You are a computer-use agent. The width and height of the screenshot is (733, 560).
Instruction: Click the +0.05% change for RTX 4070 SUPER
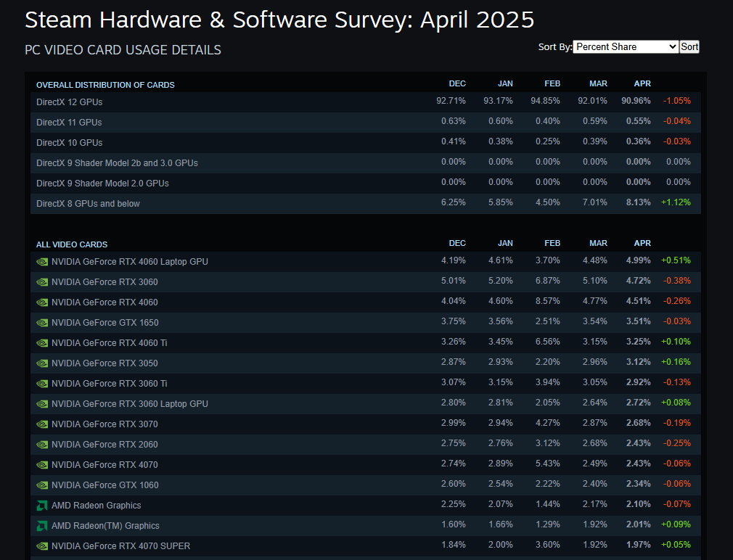[676, 545]
